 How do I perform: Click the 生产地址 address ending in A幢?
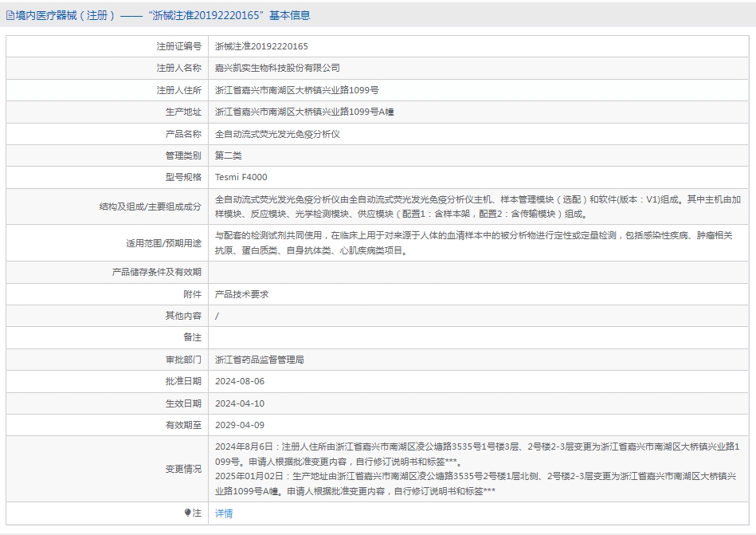[304, 112]
